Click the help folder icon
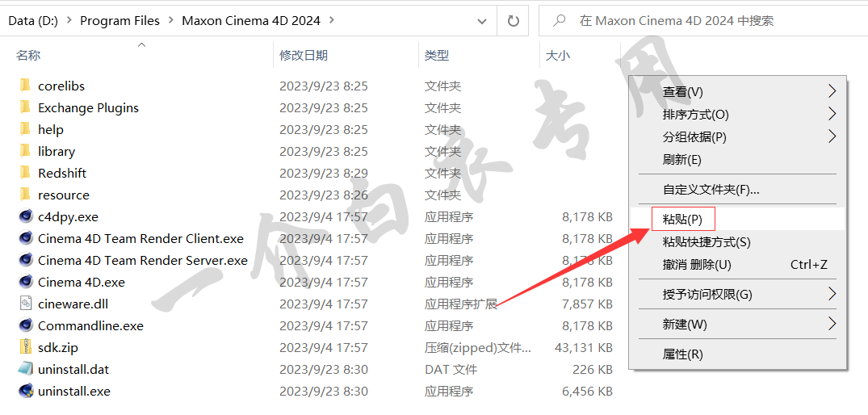Image resolution: width=868 pixels, height=415 pixels. tap(25, 129)
